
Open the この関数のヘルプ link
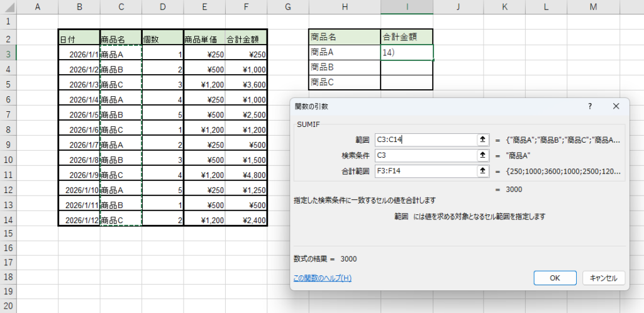pos(323,278)
